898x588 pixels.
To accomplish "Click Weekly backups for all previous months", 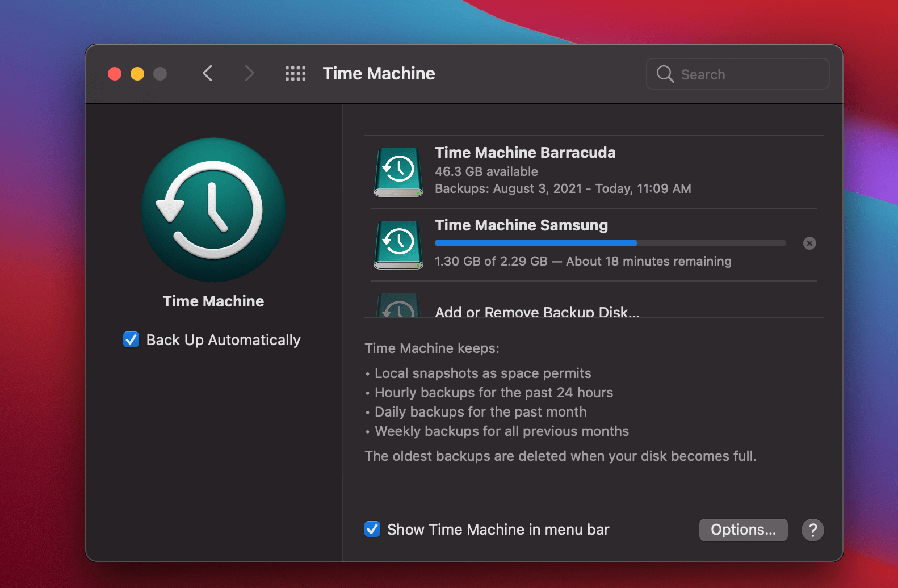I will pyautogui.click(x=502, y=431).
